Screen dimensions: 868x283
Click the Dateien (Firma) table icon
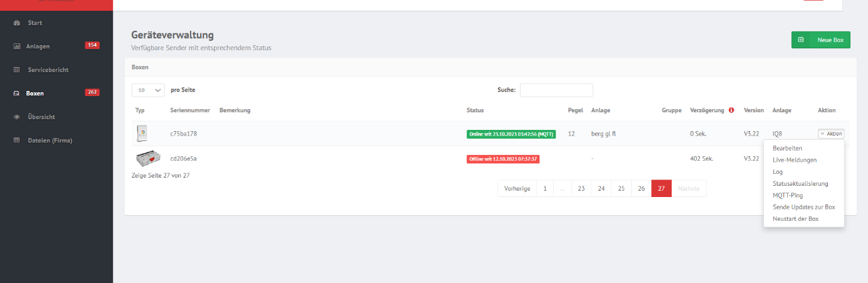coord(17,141)
